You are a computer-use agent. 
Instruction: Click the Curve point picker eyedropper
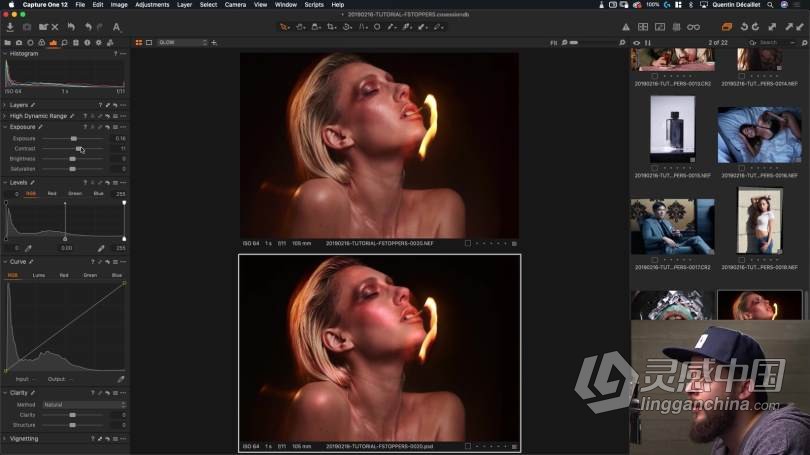pos(120,379)
